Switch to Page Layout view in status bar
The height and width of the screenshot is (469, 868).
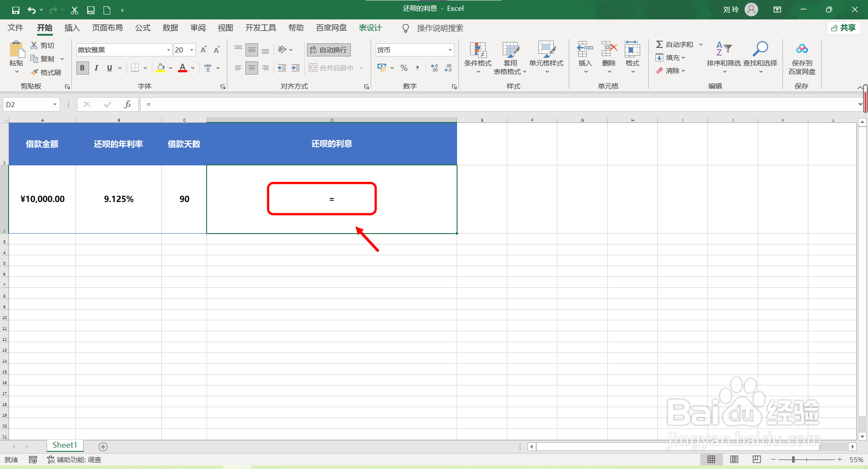click(734, 460)
